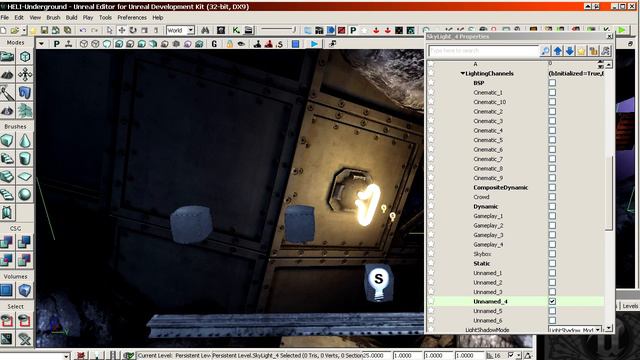
Task: Enable Cinematic_1 lighting channel checkbox
Action: 552,92
